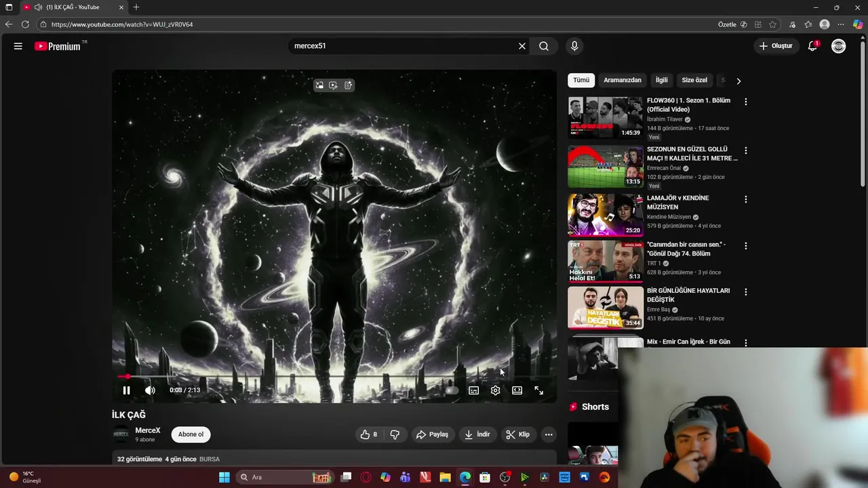This screenshot has height=488, width=868.
Task: Open Microsoft Store from taskbar
Action: (485, 477)
